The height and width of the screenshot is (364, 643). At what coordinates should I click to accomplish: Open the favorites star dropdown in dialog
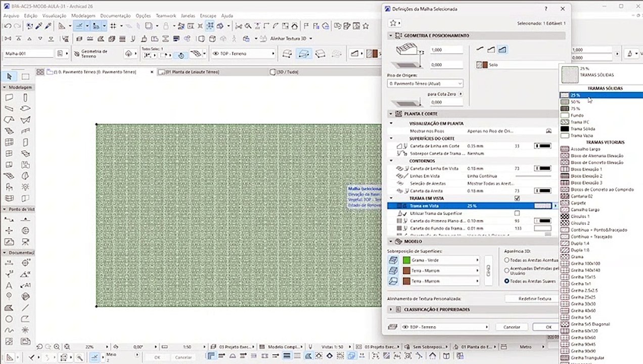pos(395,23)
